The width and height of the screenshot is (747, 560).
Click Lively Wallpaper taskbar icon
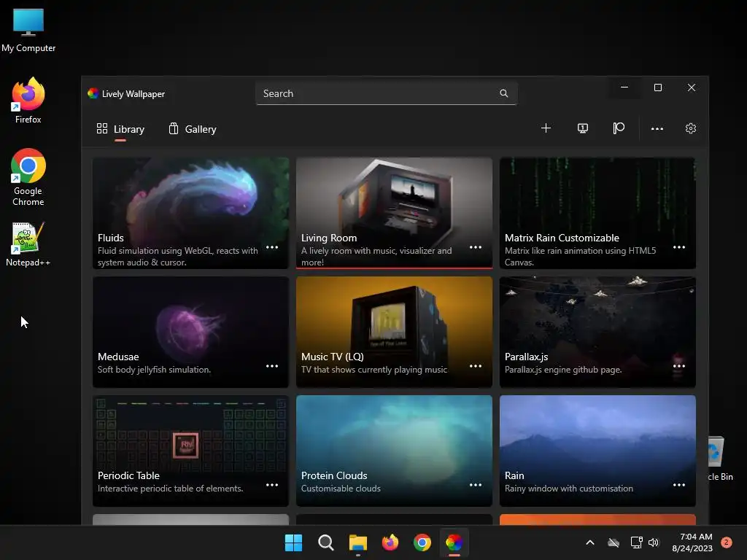point(454,542)
